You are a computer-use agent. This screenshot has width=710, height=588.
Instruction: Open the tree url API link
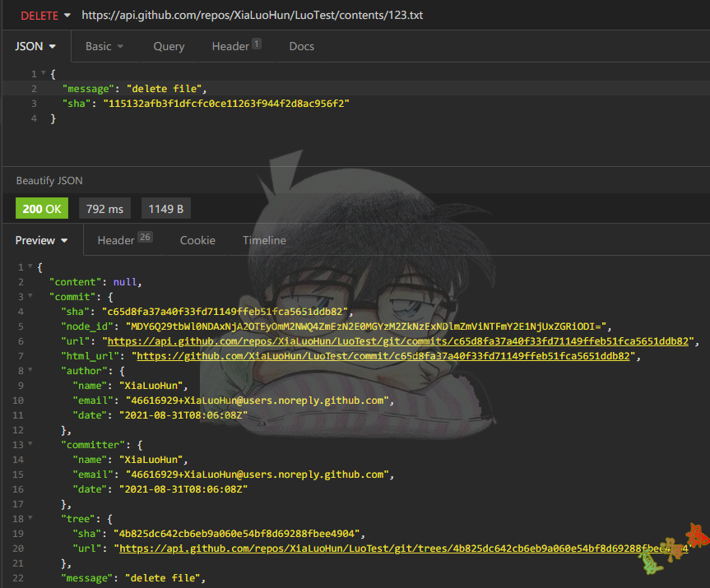[x=395, y=549]
